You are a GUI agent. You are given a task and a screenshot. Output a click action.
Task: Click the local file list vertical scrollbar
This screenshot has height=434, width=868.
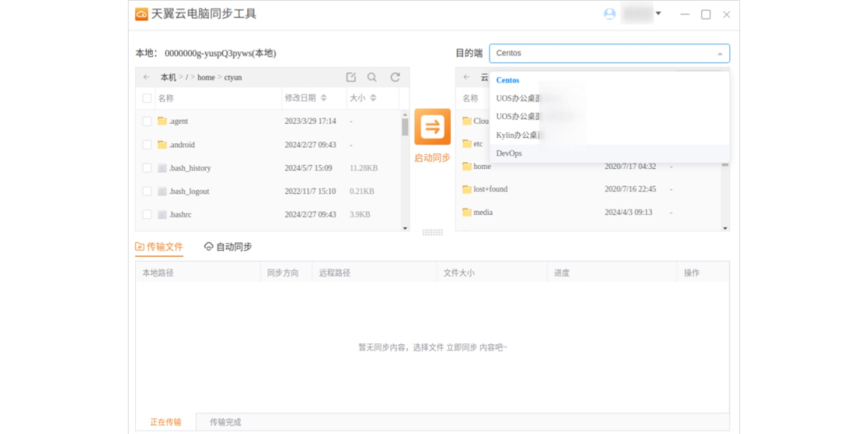click(405, 127)
